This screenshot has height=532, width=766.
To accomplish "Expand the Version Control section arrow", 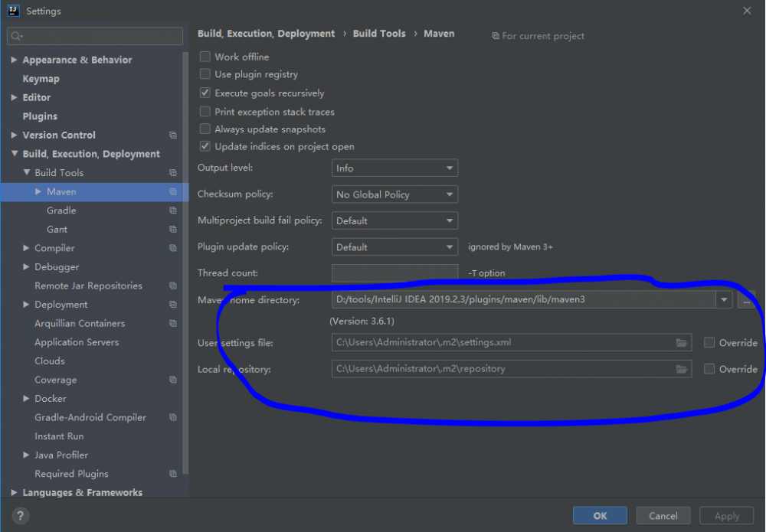I will click(14, 135).
